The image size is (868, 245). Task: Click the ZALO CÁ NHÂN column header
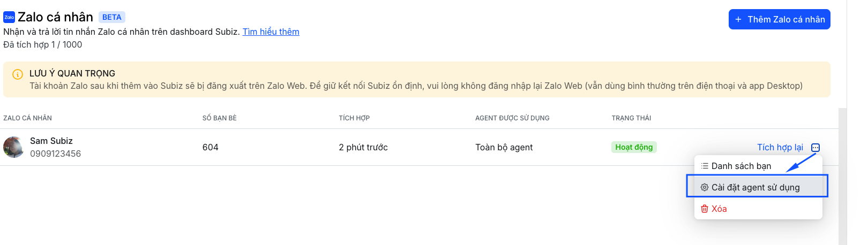click(28, 118)
